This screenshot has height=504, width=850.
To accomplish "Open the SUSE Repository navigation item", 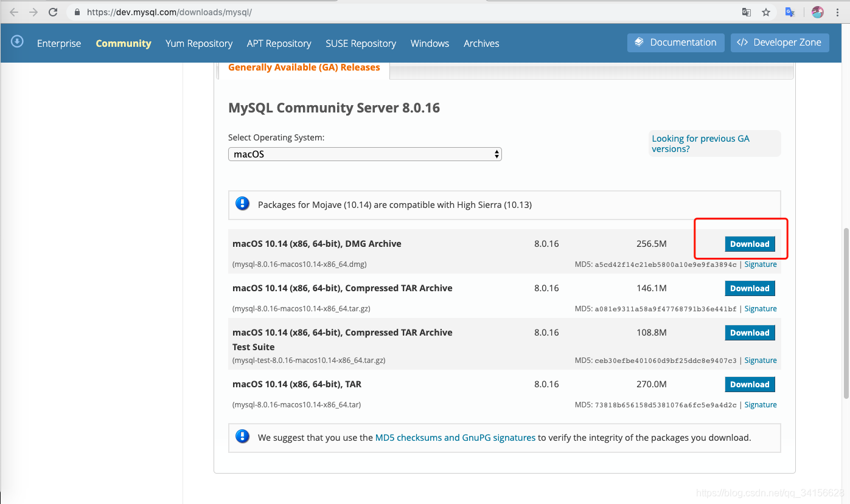I will pos(361,43).
